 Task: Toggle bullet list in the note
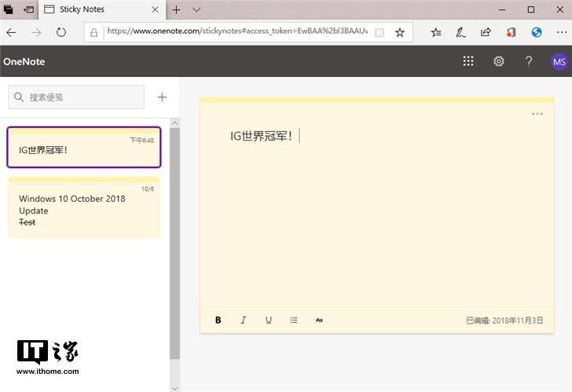pyautogui.click(x=294, y=320)
